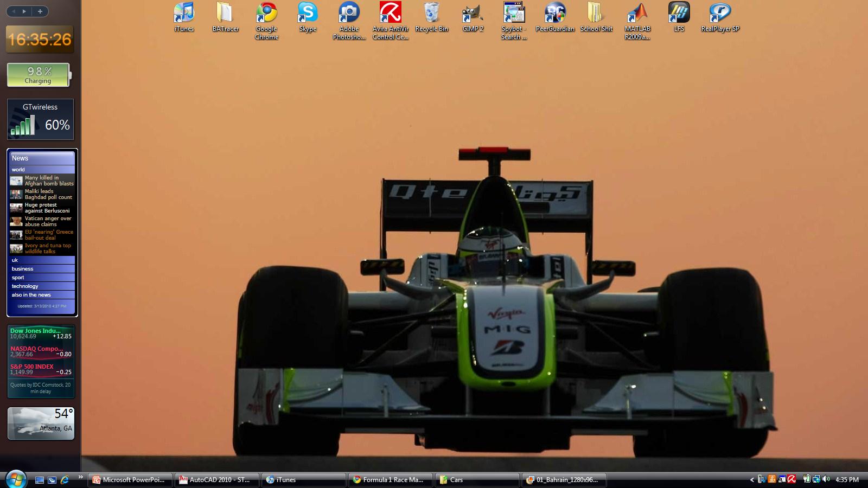Select the Adobe Photoshop desktop shortcut
Viewport: 868px width, 488px height.
pyautogui.click(x=349, y=21)
